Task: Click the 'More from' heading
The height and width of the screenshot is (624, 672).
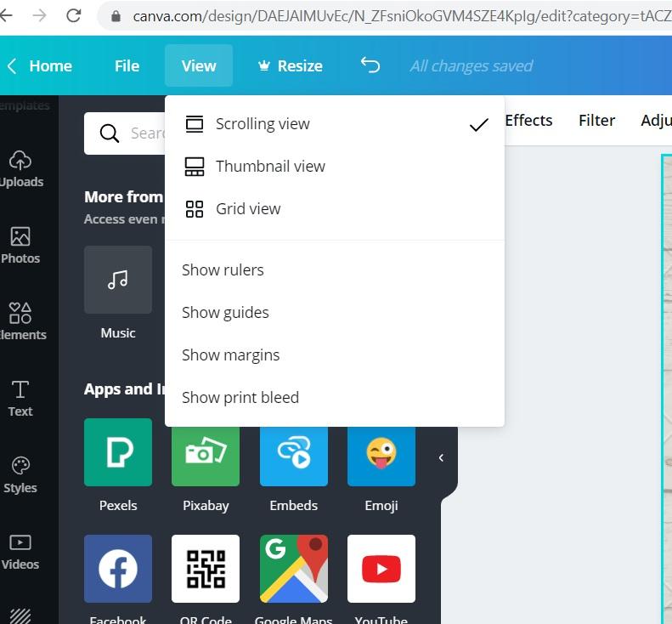Action: coord(123,197)
